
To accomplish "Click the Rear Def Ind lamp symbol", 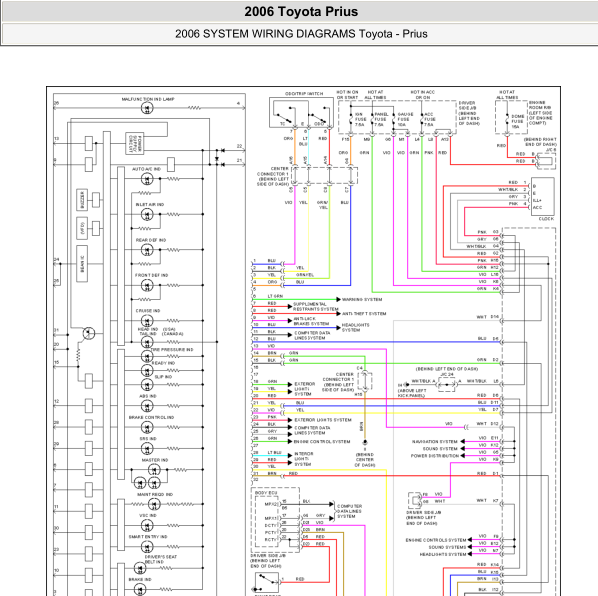I will (x=147, y=250).
